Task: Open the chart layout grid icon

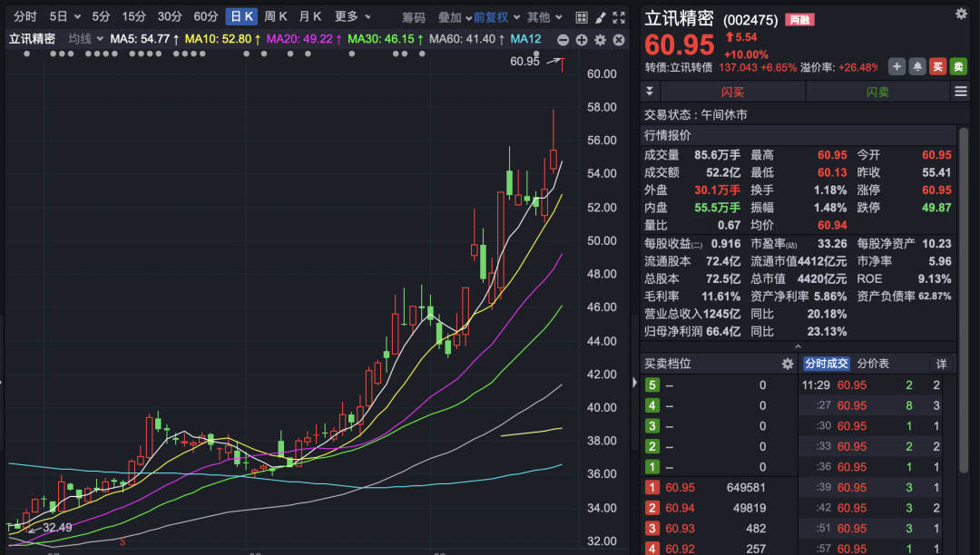Action: coord(581,17)
